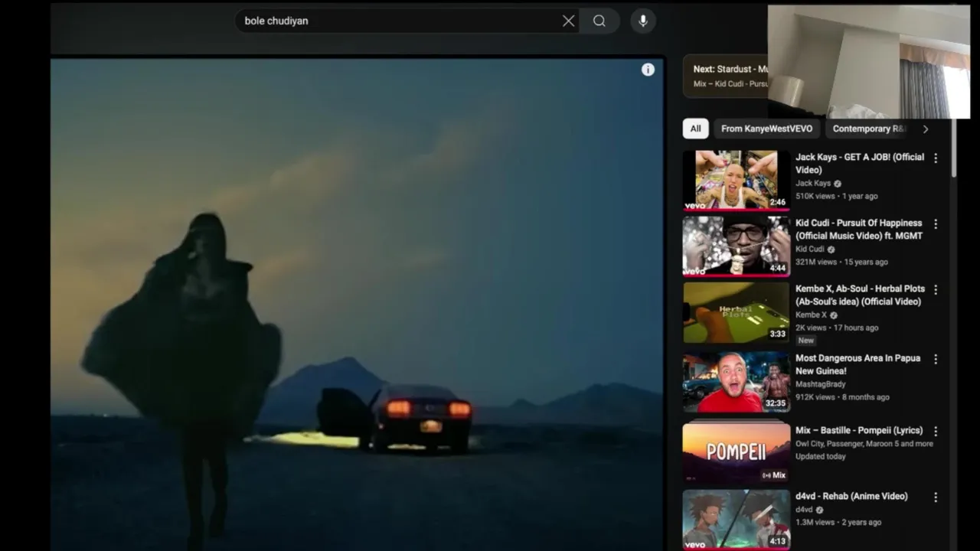Open options menu for Kid Cudi video
Viewport: 980px width, 551px height.
[x=935, y=224]
